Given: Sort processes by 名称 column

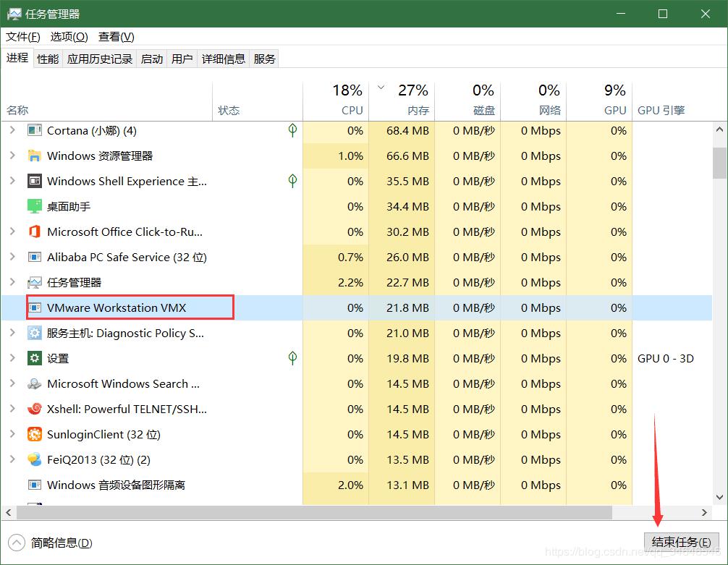Looking at the screenshot, I should pyautogui.click(x=107, y=102).
